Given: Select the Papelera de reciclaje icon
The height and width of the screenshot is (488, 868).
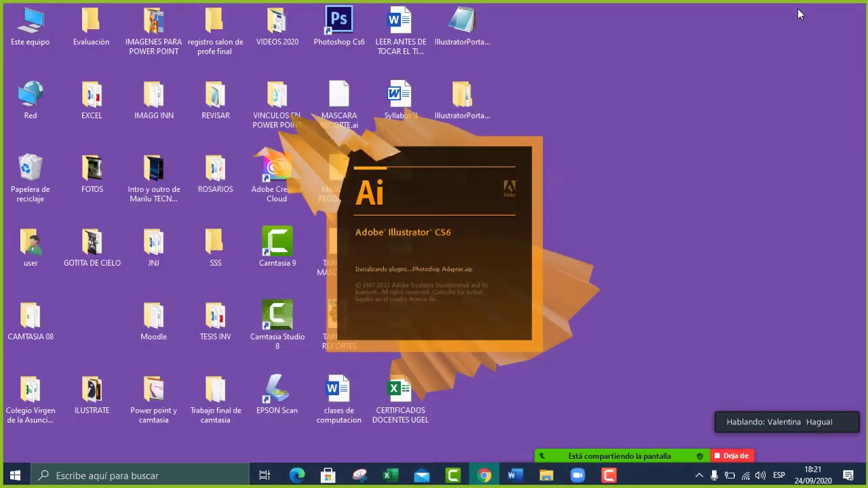Looking at the screenshot, I should [30, 179].
